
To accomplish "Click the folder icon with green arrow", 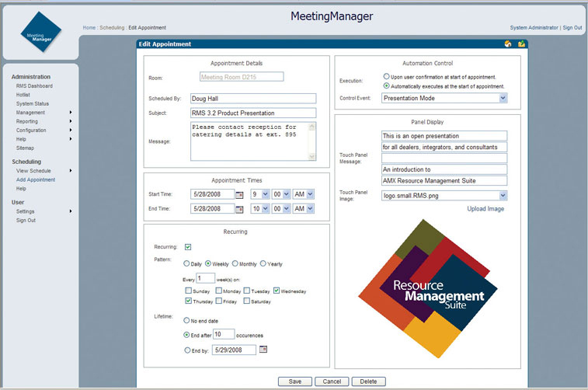I will 521,44.
